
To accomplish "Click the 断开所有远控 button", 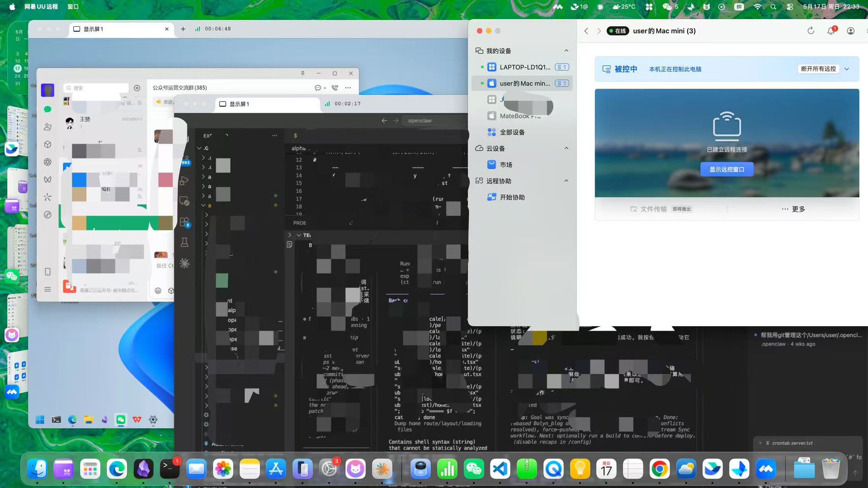I will [818, 69].
